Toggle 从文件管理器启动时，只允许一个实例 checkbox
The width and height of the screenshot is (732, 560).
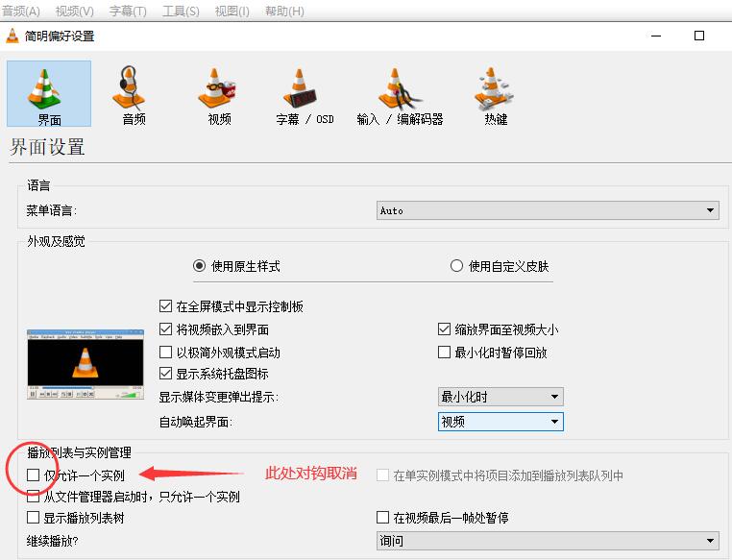click(34, 496)
